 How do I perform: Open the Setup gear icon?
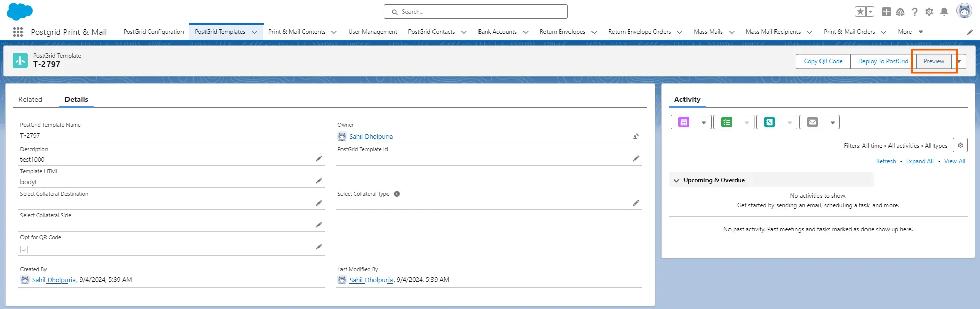click(x=929, y=12)
